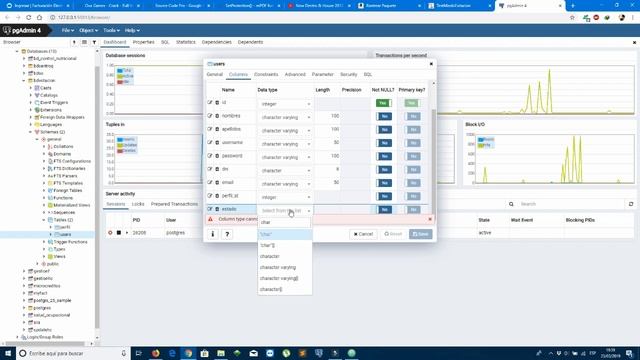Expand the public schema node
The height and width of the screenshot is (360, 640).
tap(38, 264)
